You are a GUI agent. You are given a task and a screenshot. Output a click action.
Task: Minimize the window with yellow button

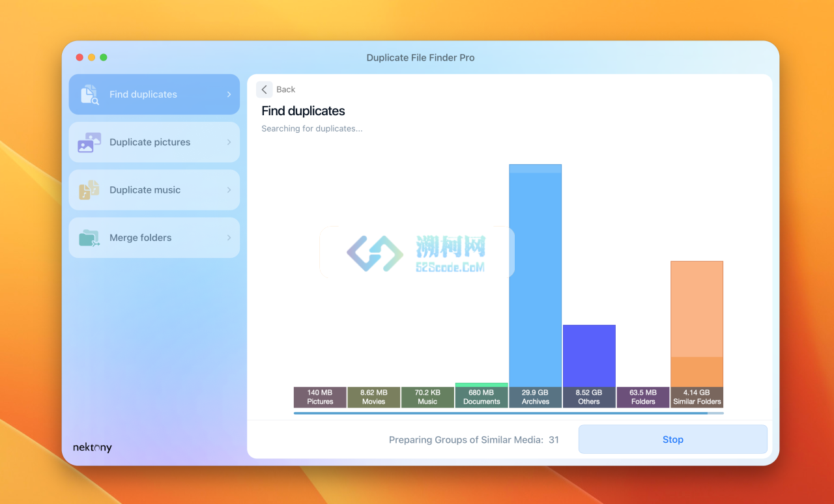tap(91, 57)
